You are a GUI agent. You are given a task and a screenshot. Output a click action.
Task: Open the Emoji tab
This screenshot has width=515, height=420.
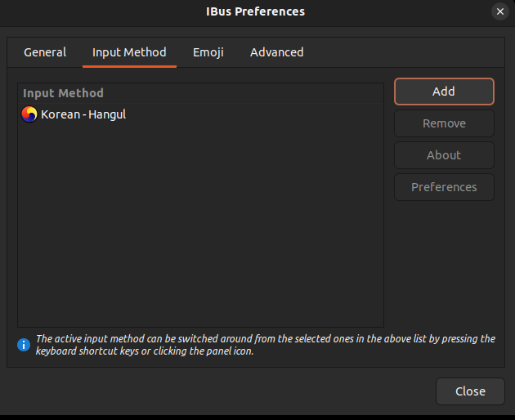tap(208, 52)
